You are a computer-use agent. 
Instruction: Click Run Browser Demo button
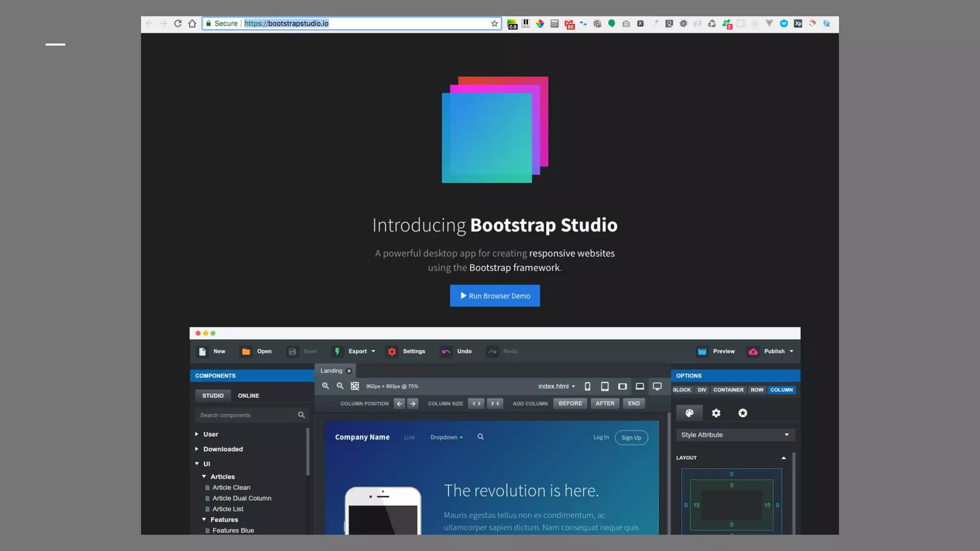coord(495,296)
